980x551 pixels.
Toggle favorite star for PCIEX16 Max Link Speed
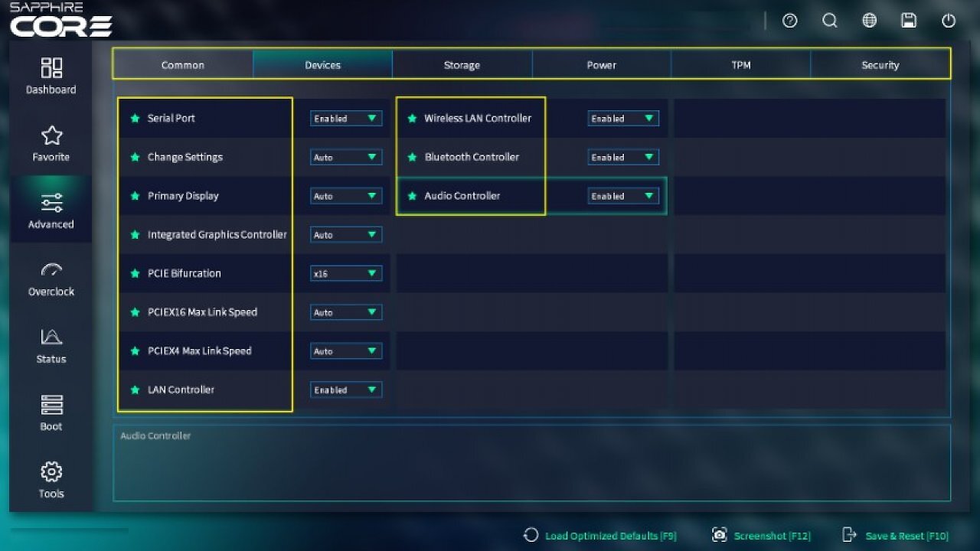pyautogui.click(x=135, y=312)
